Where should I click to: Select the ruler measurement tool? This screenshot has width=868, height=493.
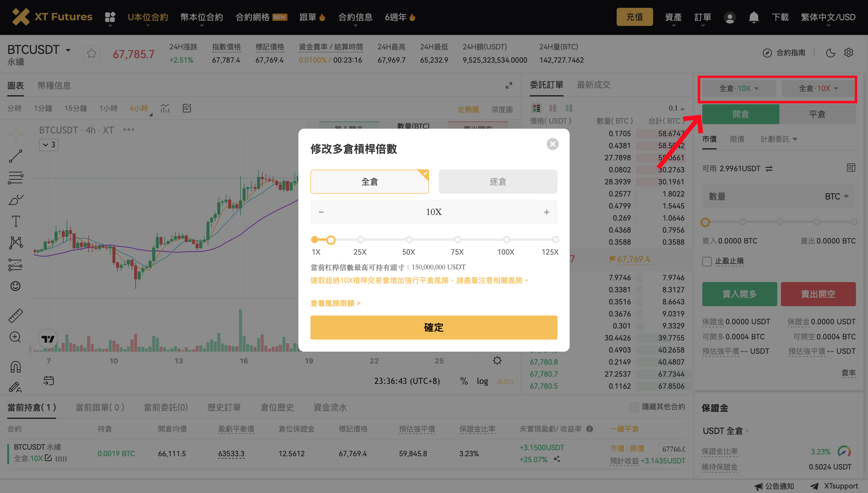(15, 315)
